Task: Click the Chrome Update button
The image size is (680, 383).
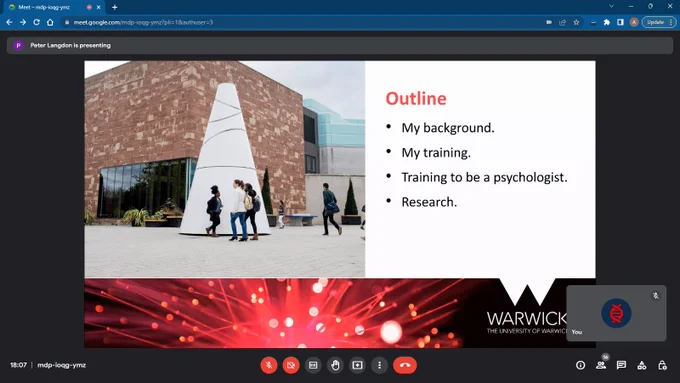Action: (x=658, y=22)
